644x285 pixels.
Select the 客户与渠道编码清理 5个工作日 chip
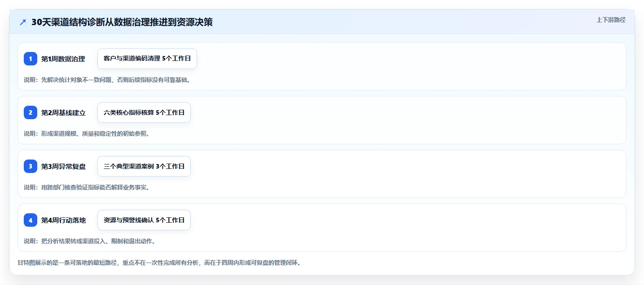point(147,59)
